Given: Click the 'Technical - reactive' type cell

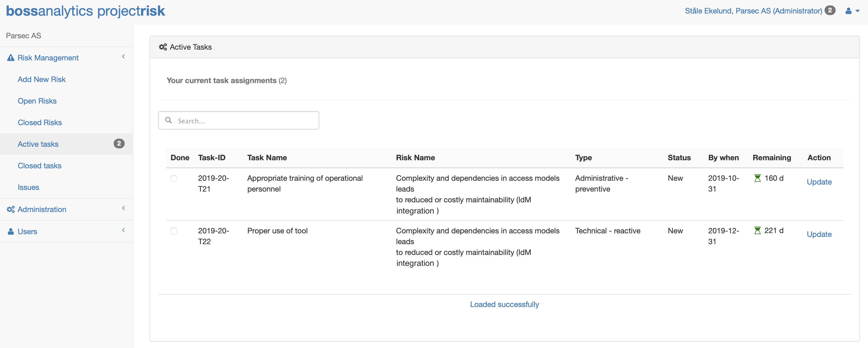Looking at the screenshot, I should click(x=608, y=231).
